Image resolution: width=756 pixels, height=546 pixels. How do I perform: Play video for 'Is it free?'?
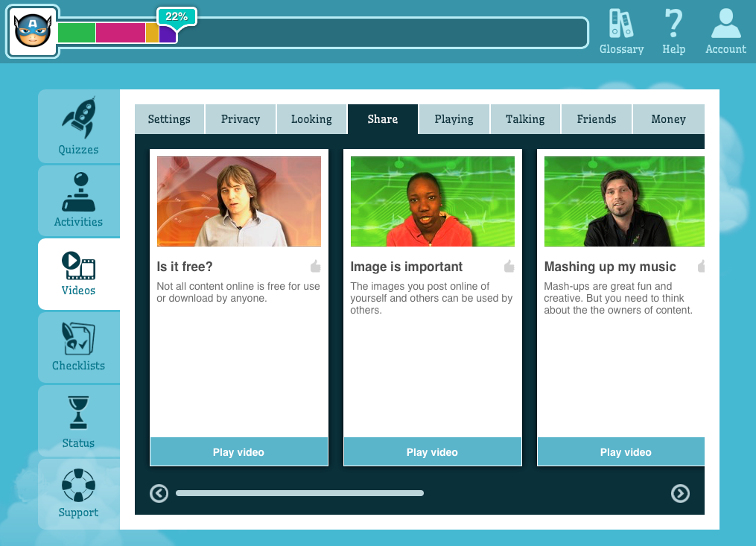pyautogui.click(x=239, y=452)
